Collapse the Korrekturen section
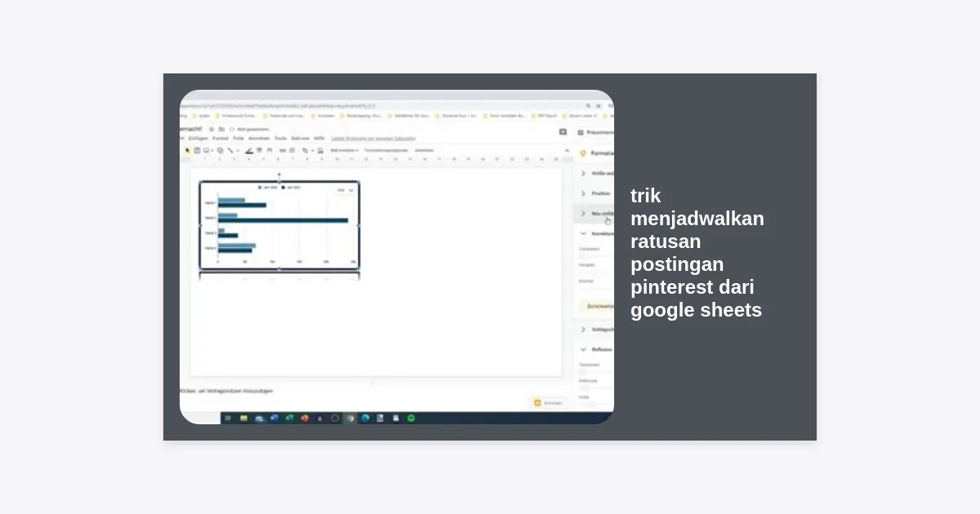 [x=583, y=233]
